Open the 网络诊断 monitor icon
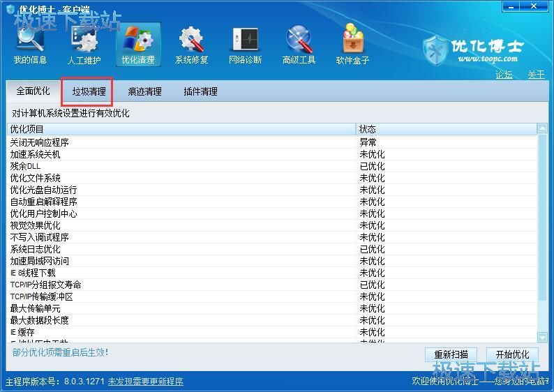Screen dimensions: 554x392 coord(245,44)
